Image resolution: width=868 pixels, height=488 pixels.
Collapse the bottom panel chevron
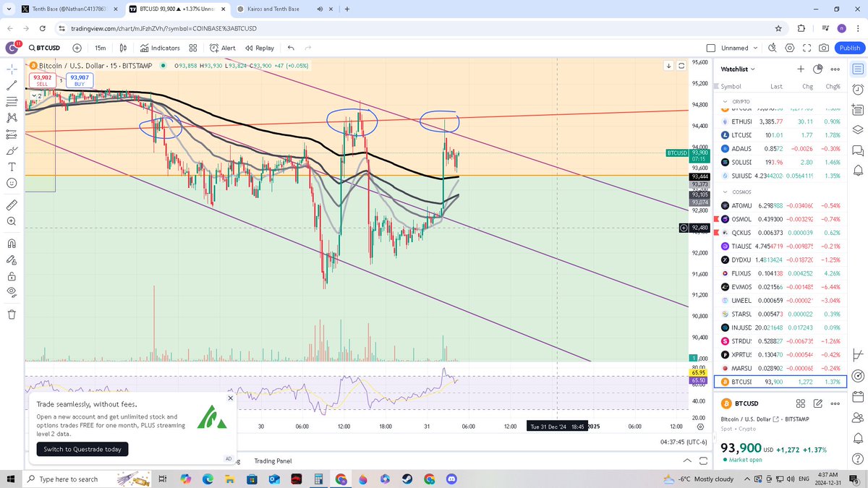[687, 461]
